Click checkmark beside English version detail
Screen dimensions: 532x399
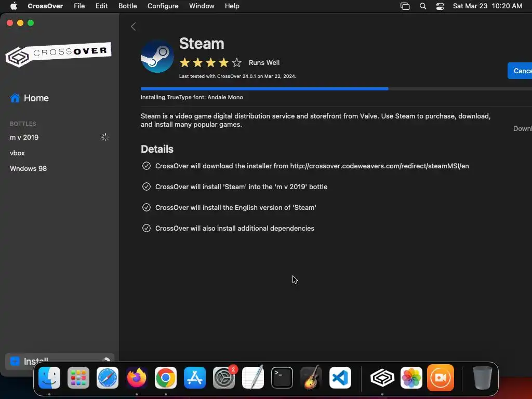point(146,207)
